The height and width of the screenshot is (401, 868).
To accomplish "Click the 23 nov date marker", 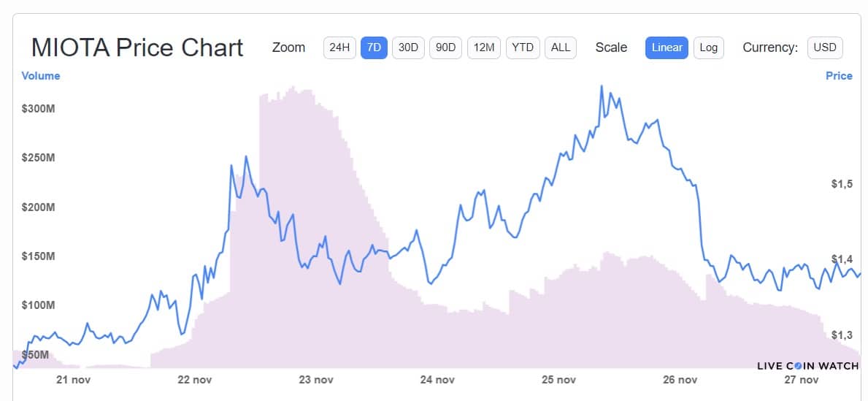I will point(317,380).
